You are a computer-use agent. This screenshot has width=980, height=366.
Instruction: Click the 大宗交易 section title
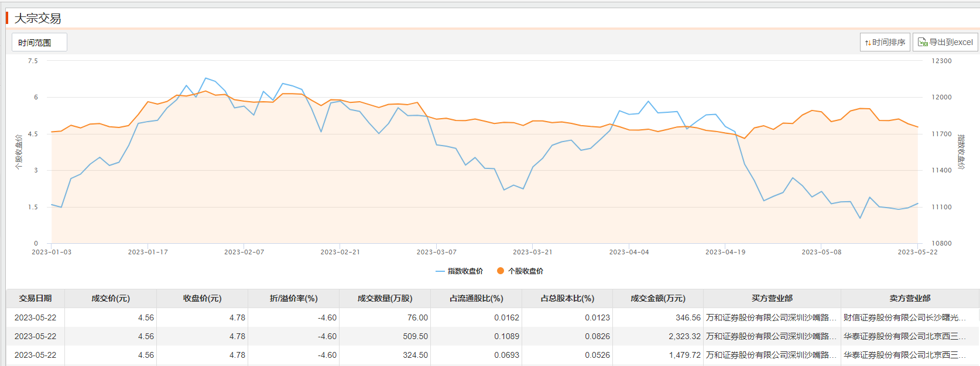[37, 18]
